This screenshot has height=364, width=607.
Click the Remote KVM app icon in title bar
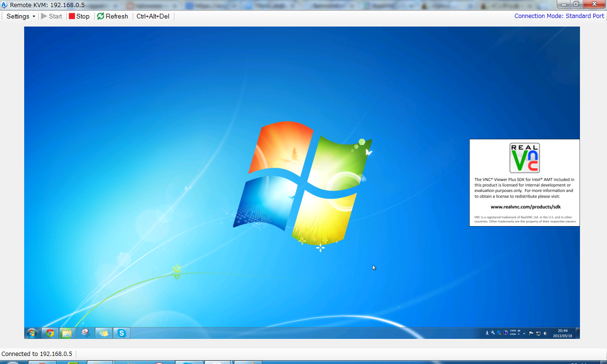[4, 5]
